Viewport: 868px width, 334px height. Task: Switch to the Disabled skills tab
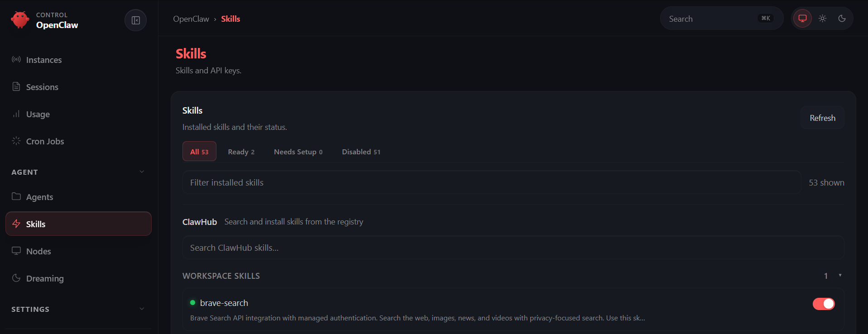tap(361, 152)
